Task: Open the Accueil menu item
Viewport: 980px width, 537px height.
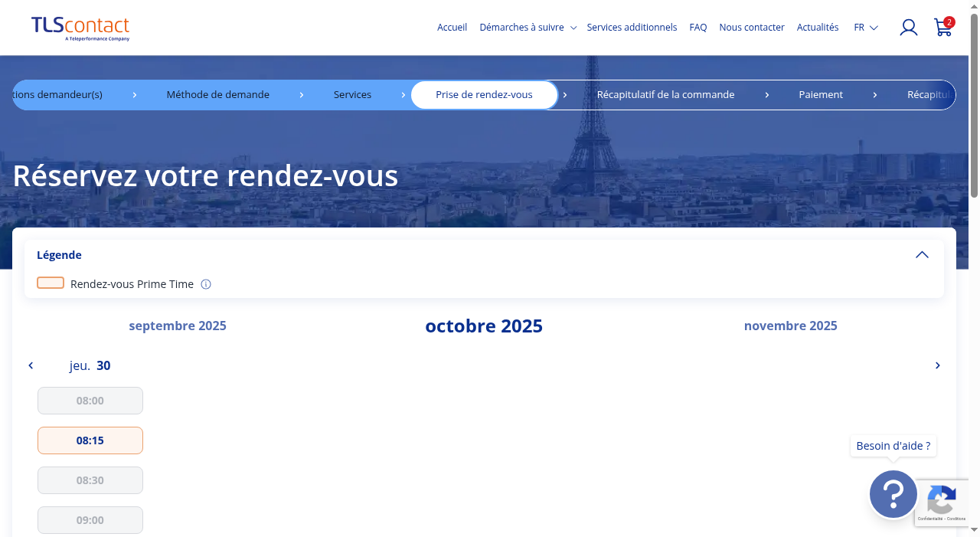Action: 452,28
